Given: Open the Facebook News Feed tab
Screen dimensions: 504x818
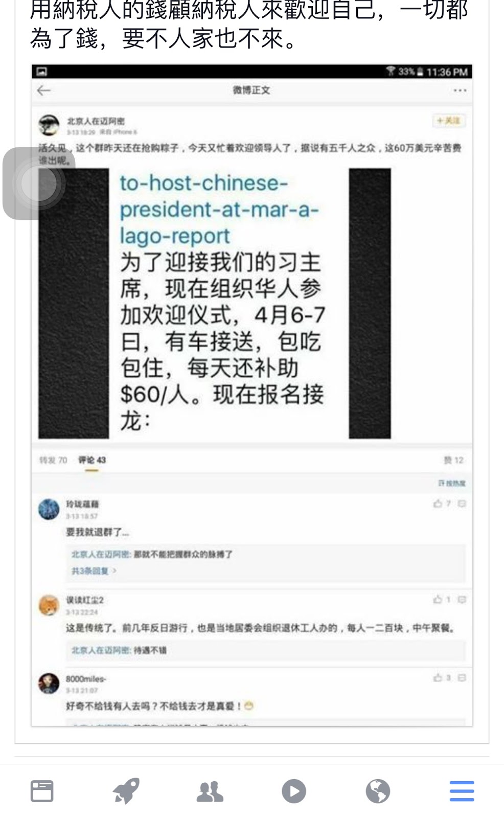Looking at the screenshot, I should coord(42,791).
